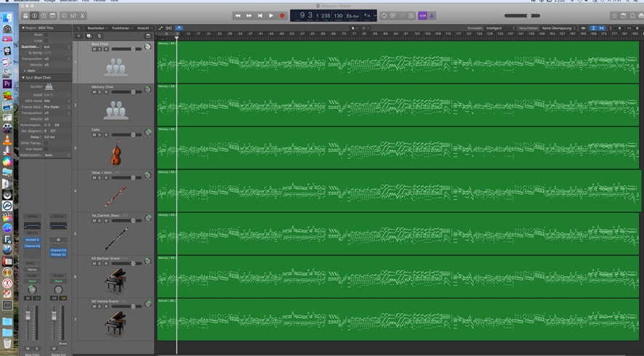The image size is (644, 356).
Task: Open Finder from the Dock
Action: (7, 17)
